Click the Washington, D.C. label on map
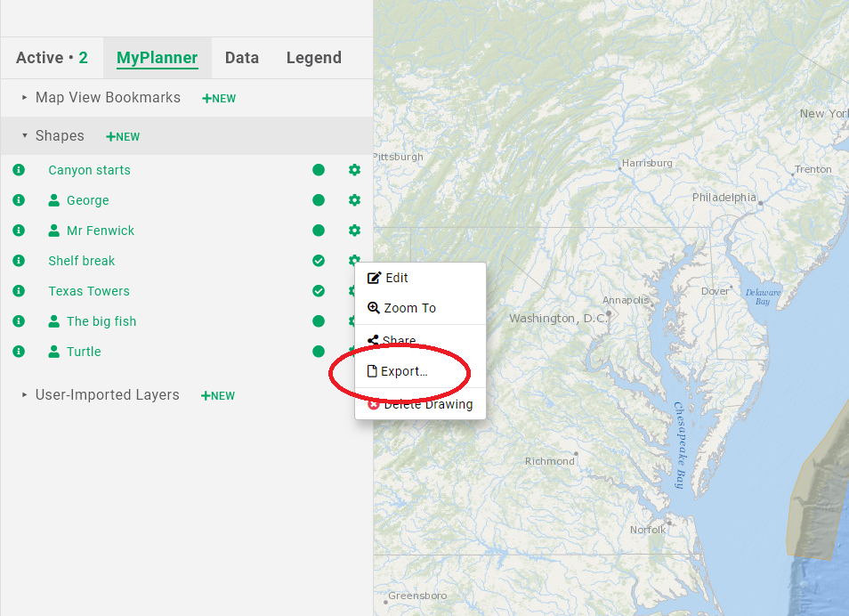This screenshot has height=616, width=849. point(557,319)
